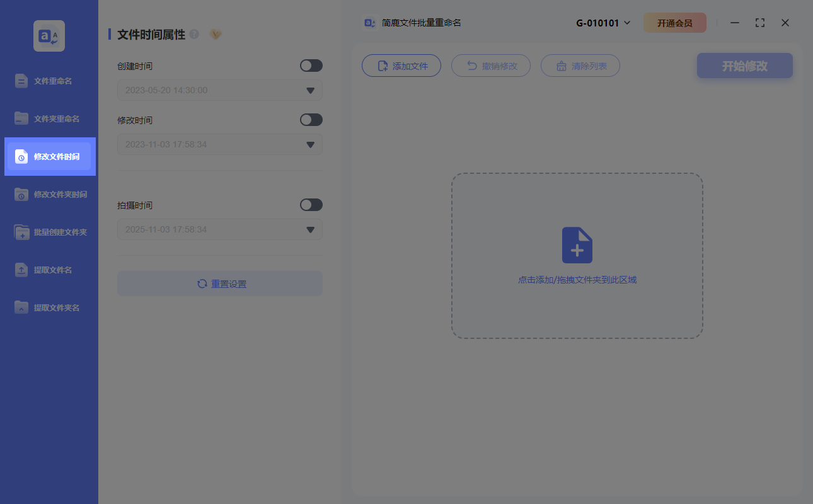Click the app logo in the title bar
813x504 pixels.
[369, 22]
